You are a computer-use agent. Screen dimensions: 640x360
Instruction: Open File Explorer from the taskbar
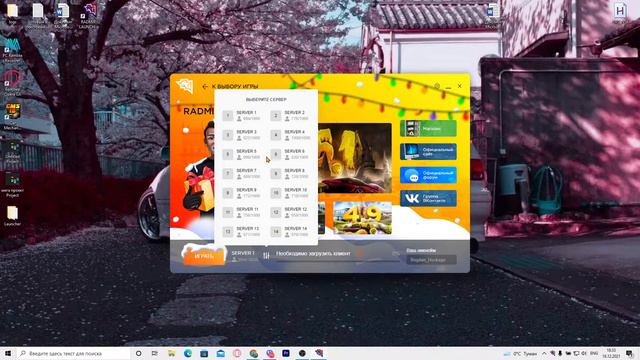pos(171,353)
